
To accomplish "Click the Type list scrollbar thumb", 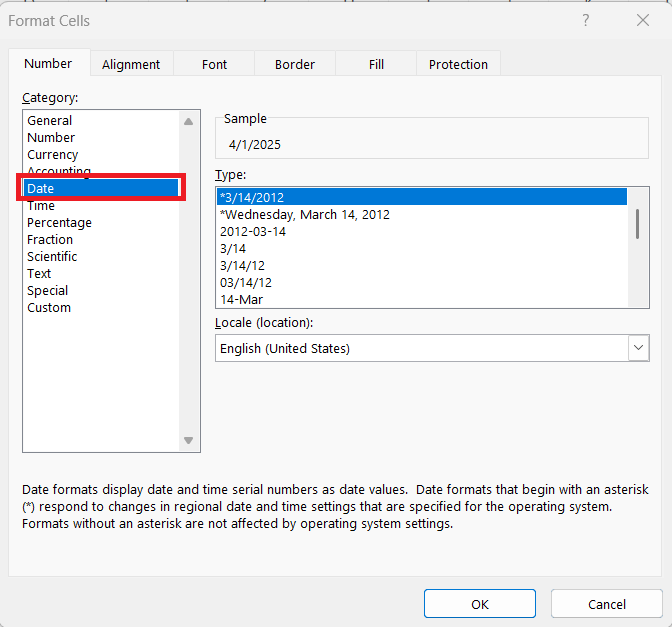I will (638, 223).
